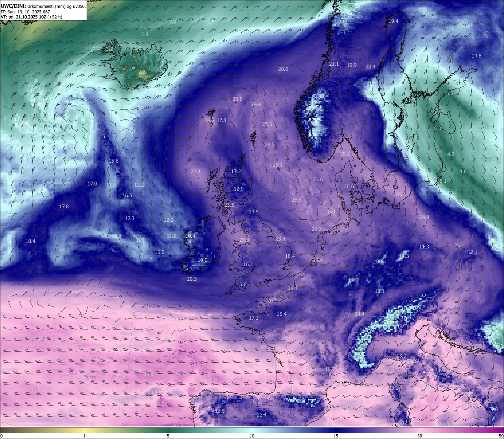
Task: Click the 4.6 value label
Action: point(463,172)
